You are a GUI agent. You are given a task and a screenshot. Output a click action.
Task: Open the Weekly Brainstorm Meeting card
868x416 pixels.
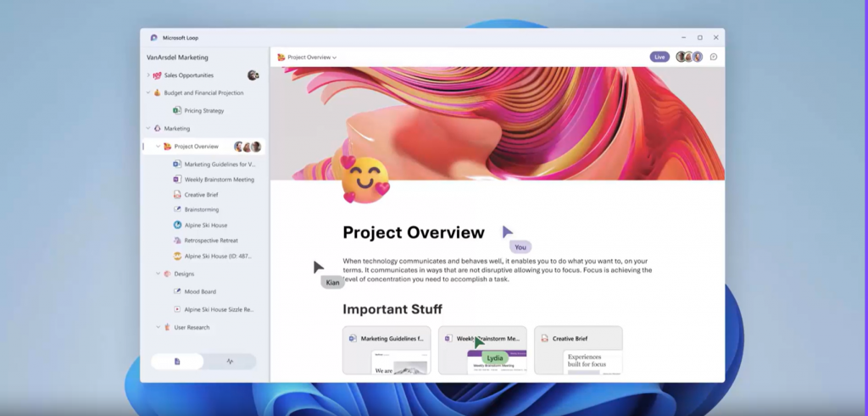(x=482, y=350)
